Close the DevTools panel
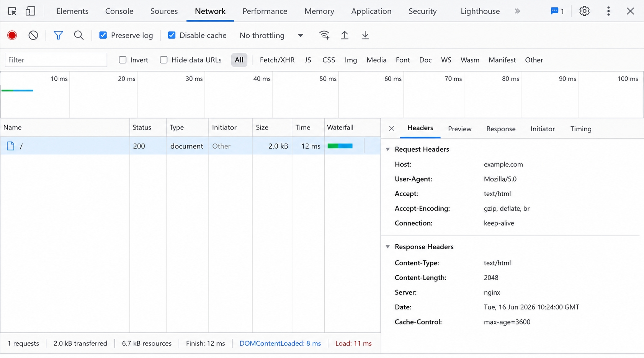 click(630, 11)
